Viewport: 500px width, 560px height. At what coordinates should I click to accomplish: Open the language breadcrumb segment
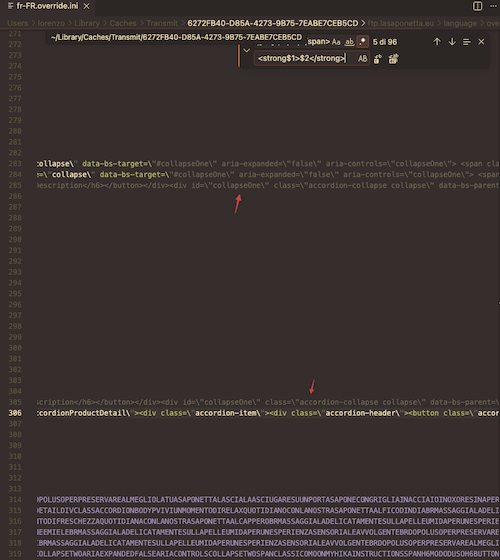pos(460,23)
